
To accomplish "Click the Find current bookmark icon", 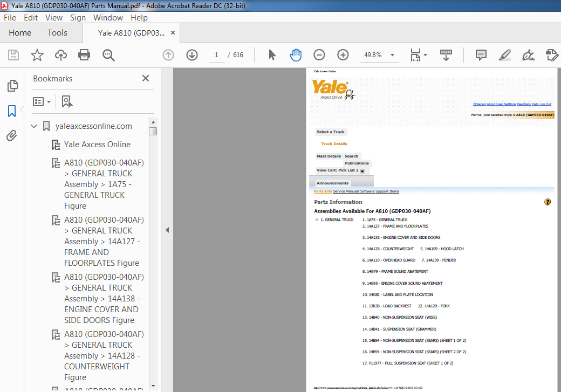I will [x=67, y=101].
